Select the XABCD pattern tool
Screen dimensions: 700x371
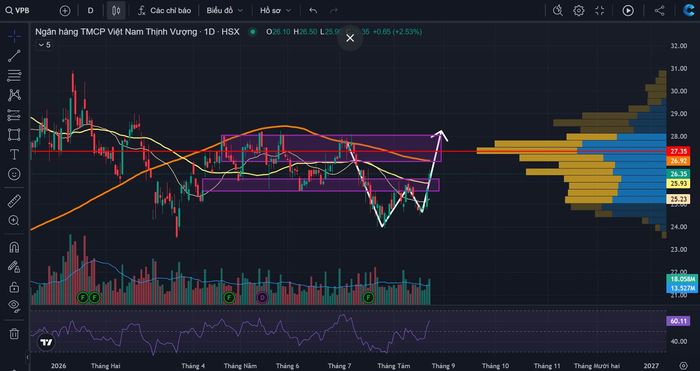click(x=14, y=95)
